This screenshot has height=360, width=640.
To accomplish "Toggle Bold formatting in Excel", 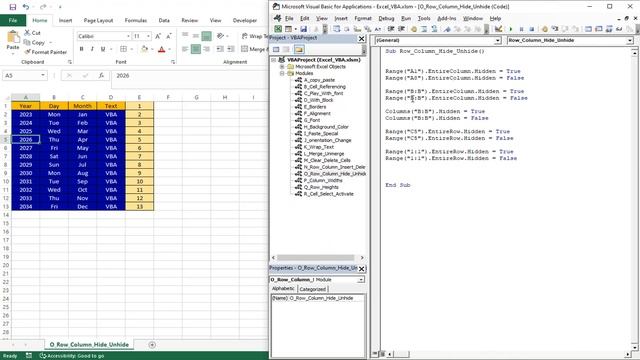I will point(81,49).
